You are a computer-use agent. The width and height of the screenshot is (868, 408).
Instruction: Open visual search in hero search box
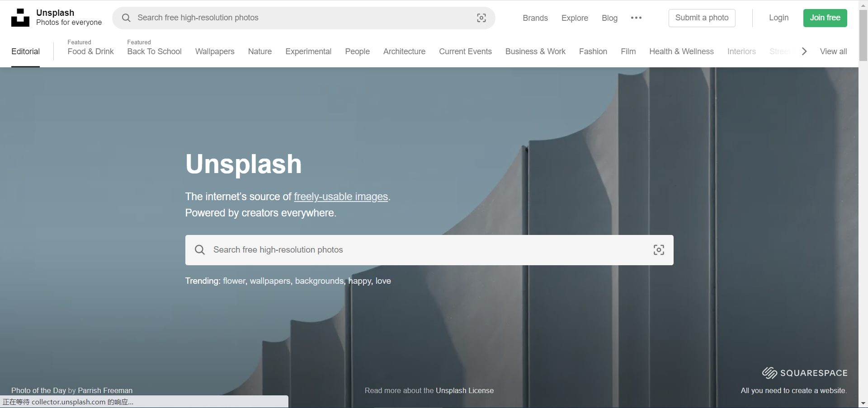[659, 250]
